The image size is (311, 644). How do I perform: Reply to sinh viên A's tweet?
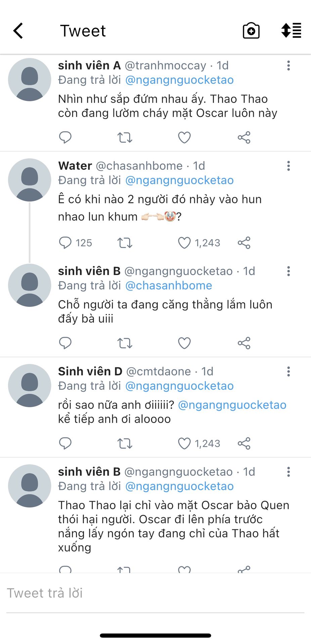(65, 137)
